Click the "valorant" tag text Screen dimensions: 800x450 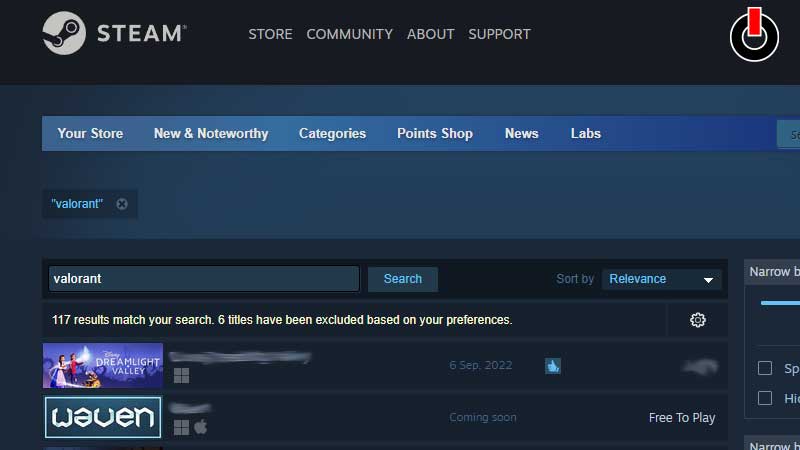click(77, 204)
